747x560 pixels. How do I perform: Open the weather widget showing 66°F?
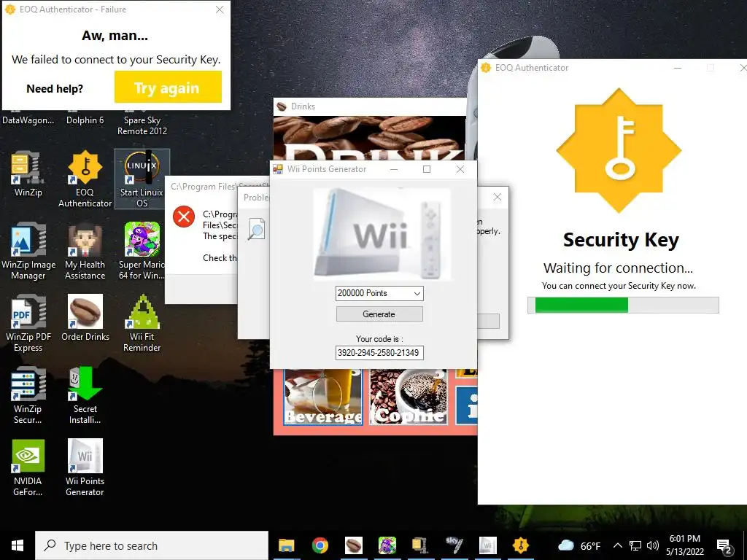pyautogui.click(x=578, y=545)
